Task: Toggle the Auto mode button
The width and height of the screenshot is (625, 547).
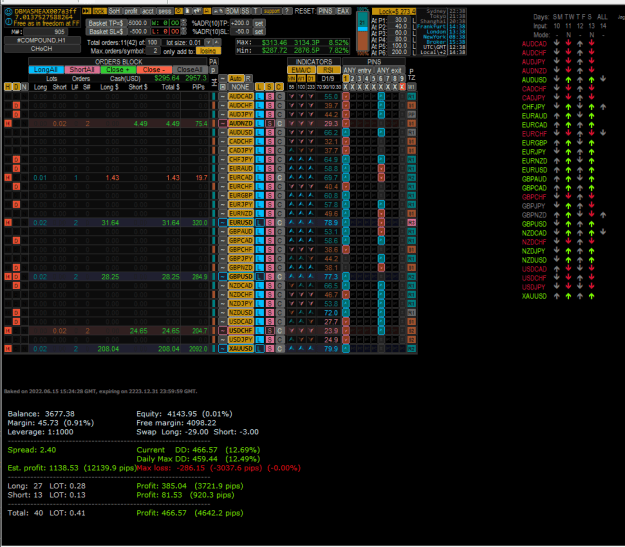Action: (x=236, y=79)
